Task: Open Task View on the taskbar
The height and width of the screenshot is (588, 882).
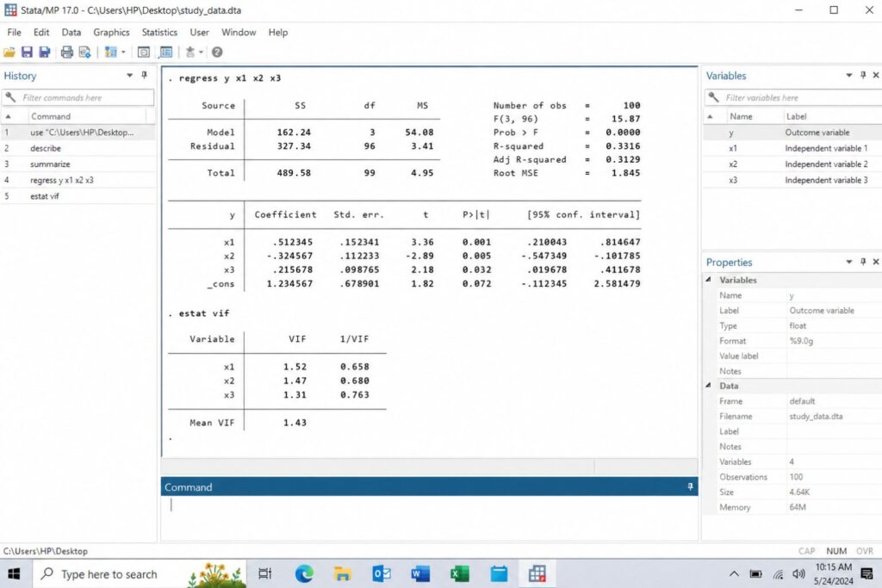Action: point(264,574)
